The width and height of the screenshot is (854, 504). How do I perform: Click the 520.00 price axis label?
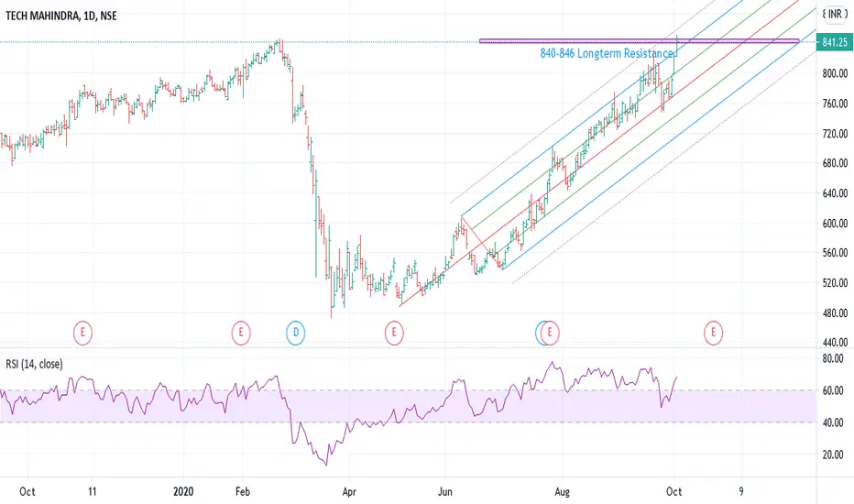835,283
